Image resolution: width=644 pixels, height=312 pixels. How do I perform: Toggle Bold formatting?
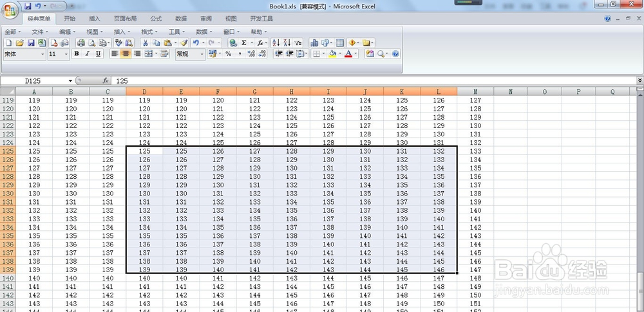(77, 54)
